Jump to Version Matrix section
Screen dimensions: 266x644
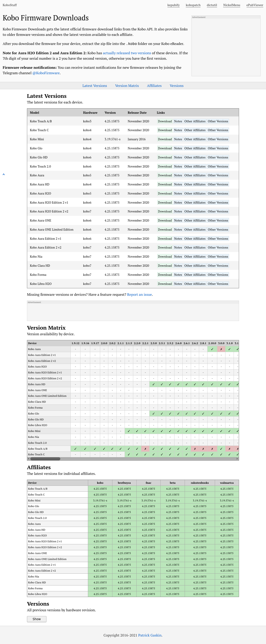coord(127,86)
